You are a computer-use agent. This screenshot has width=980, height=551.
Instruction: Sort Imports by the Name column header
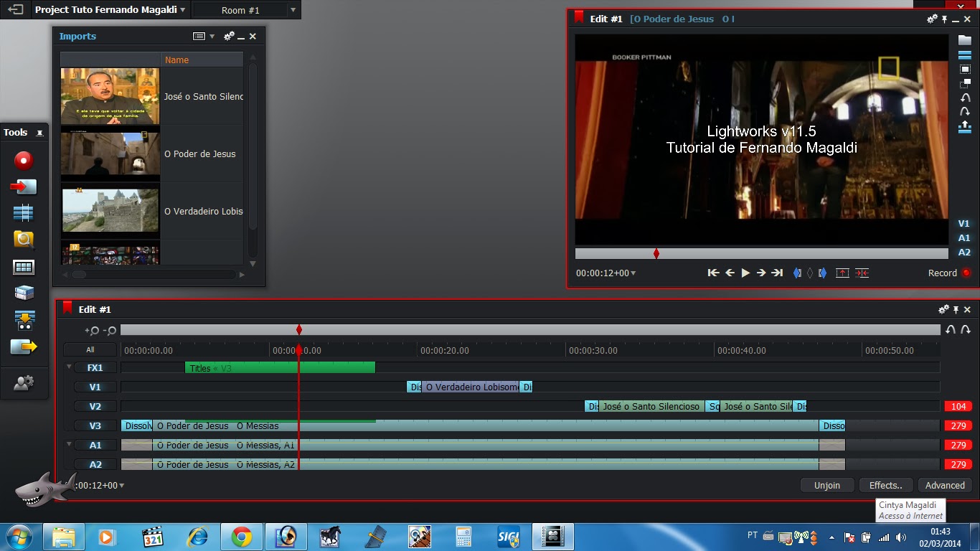pyautogui.click(x=202, y=60)
